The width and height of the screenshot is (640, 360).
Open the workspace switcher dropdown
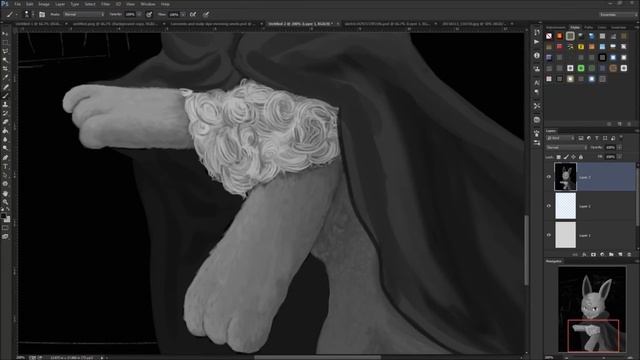[617, 14]
